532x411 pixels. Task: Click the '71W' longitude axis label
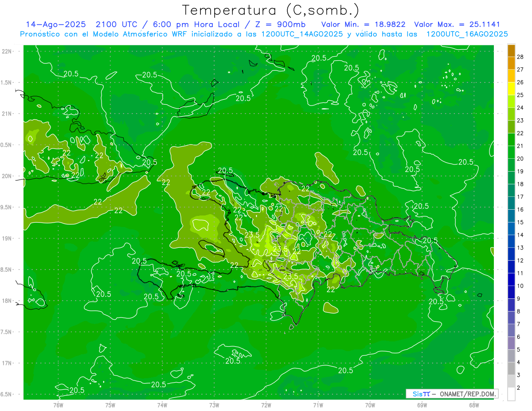click(x=318, y=405)
